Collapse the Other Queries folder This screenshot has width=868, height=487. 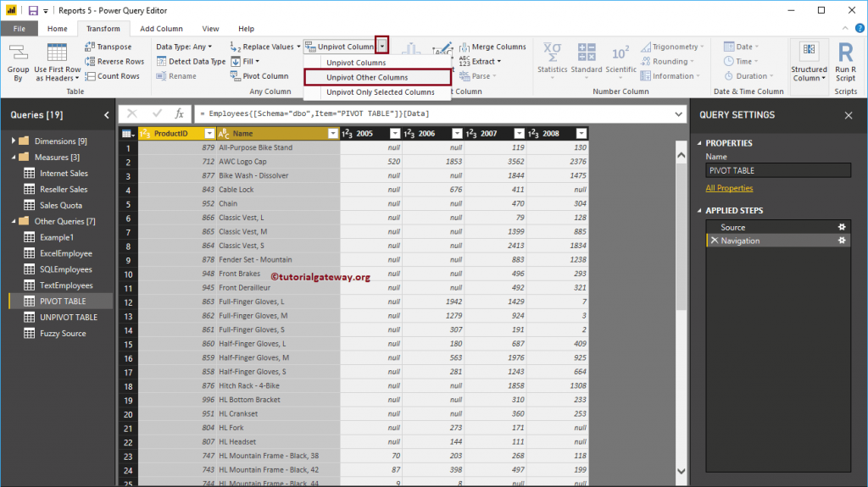pos(14,221)
